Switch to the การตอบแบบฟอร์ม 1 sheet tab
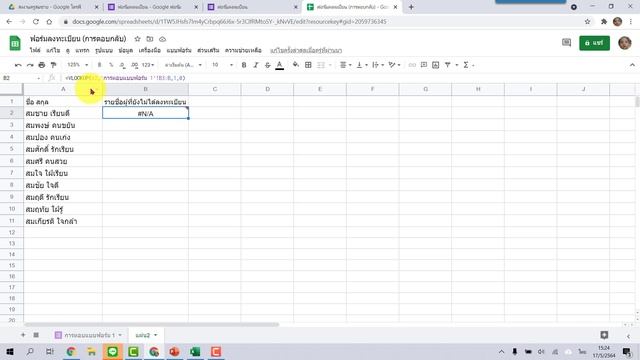This screenshot has width=640, height=360. point(89,335)
